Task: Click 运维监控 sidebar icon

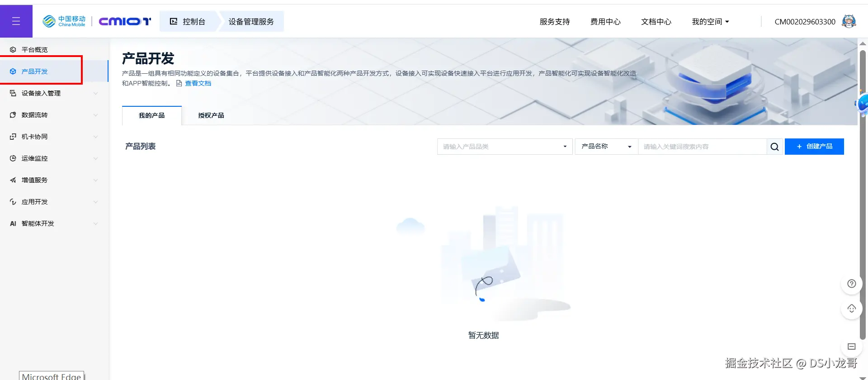Action: (x=13, y=158)
